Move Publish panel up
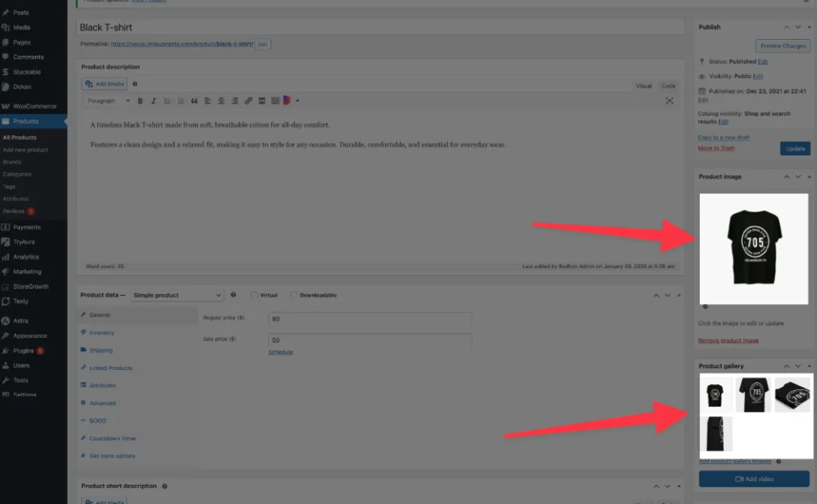The image size is (817, 504). coord(787,27)
